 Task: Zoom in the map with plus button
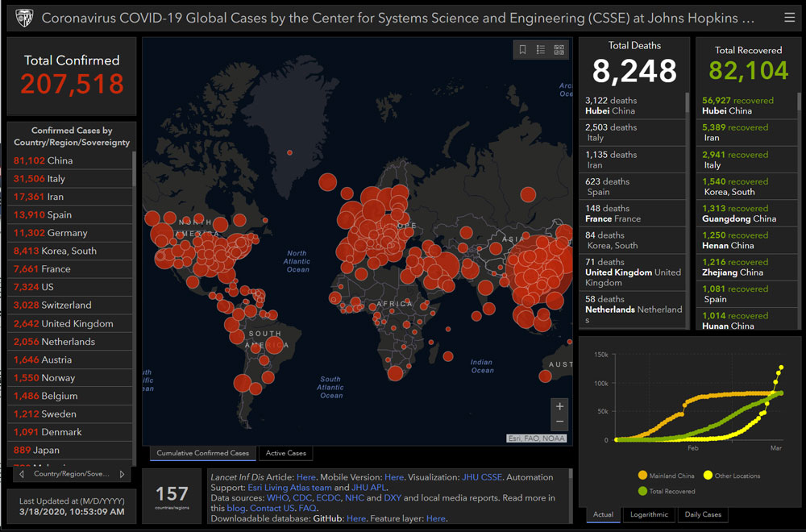point(560,406)
